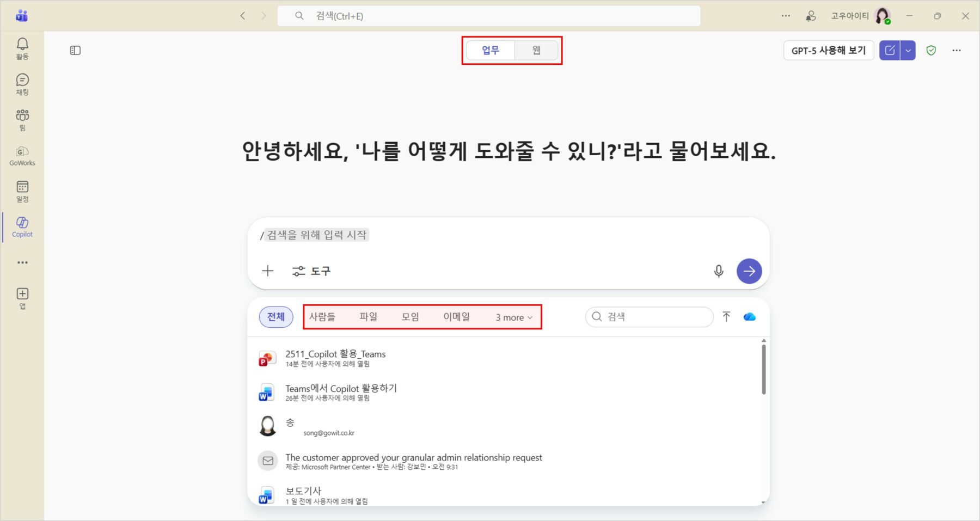Select the 이메일 (Email) filter tab
Viewport: 980px width, 521px height.
(x=456, y=317)
